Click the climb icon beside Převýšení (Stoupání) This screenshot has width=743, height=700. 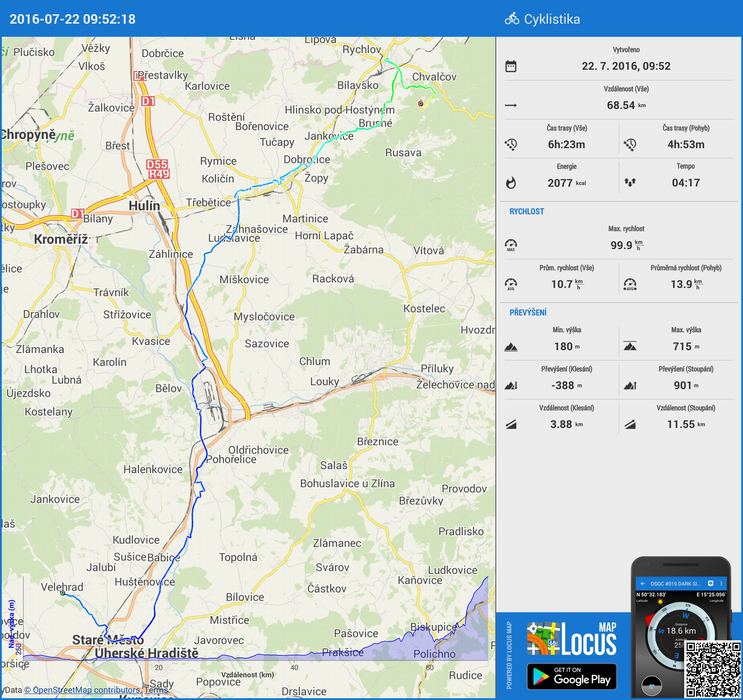click(x=630, y=385)
